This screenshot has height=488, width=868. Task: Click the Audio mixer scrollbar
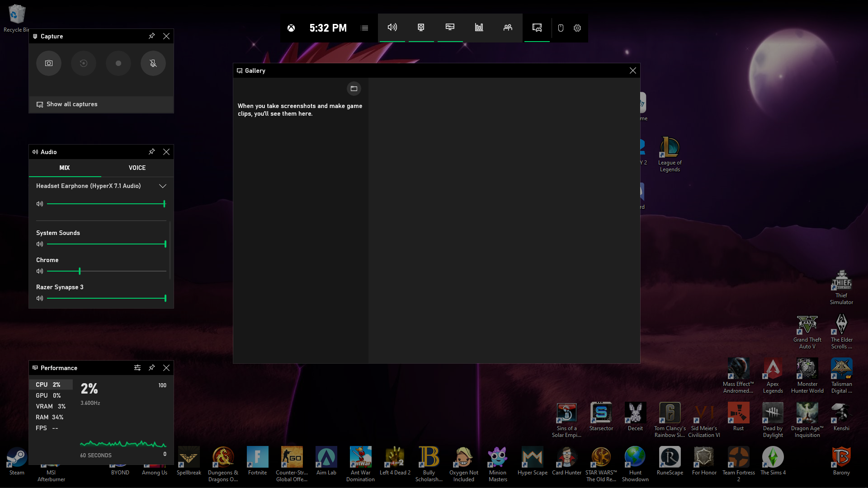tap(170, 251)
